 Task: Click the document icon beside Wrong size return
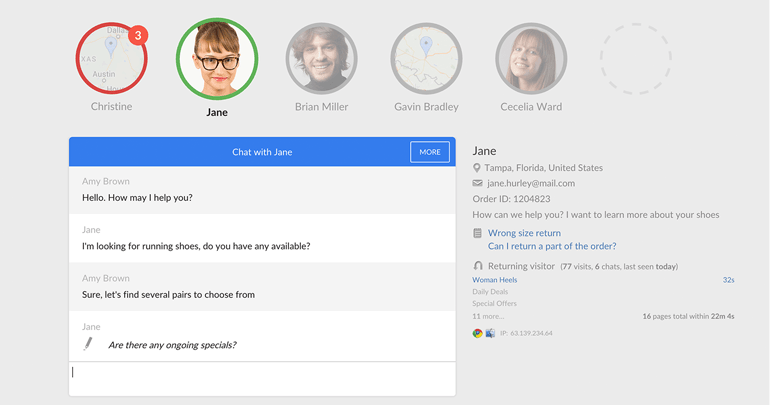point(477,233)
